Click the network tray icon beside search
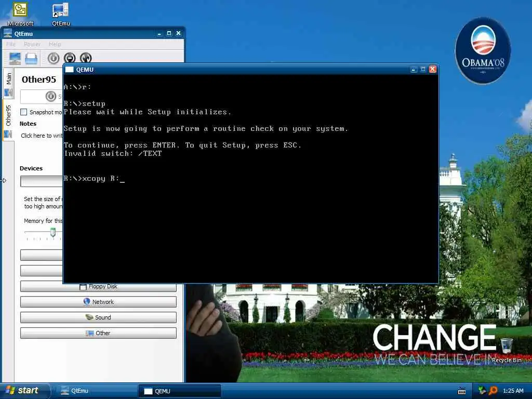The width and height of the screenshot is (532, 399). (482, 391)
